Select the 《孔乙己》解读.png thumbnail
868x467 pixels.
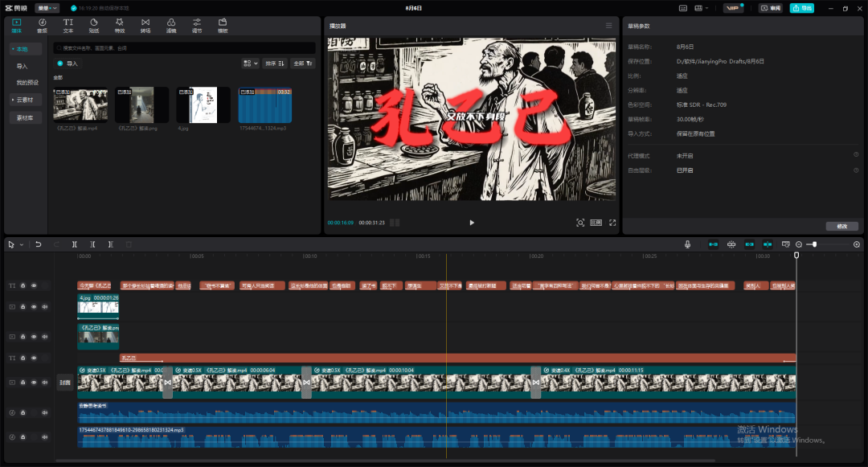click(141, 104)
